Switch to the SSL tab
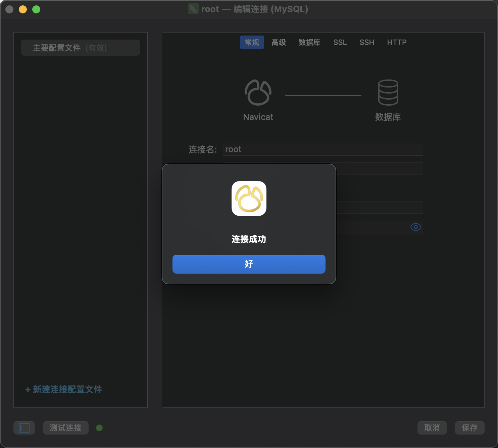498x448 pixels. [x=340, y=42]
